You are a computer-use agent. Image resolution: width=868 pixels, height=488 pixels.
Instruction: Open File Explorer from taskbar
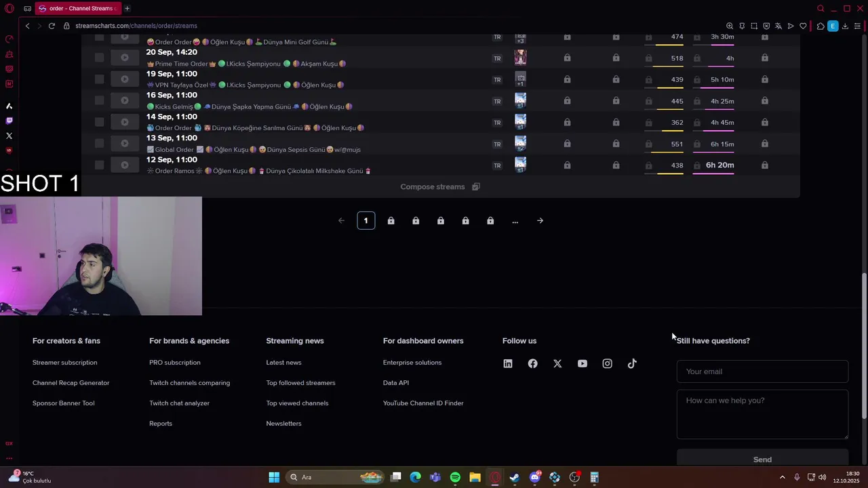(475, 477)
